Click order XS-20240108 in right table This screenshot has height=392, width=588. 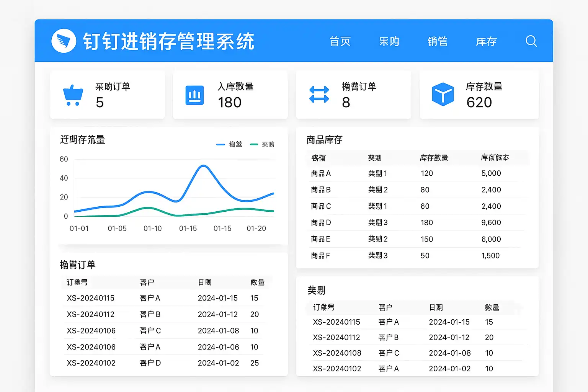[x=337, y=353]
